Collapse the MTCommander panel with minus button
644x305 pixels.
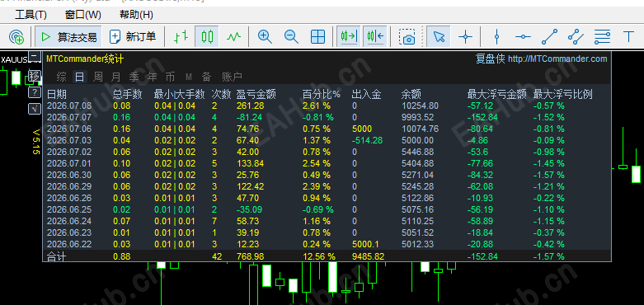[x=35, y=56]
